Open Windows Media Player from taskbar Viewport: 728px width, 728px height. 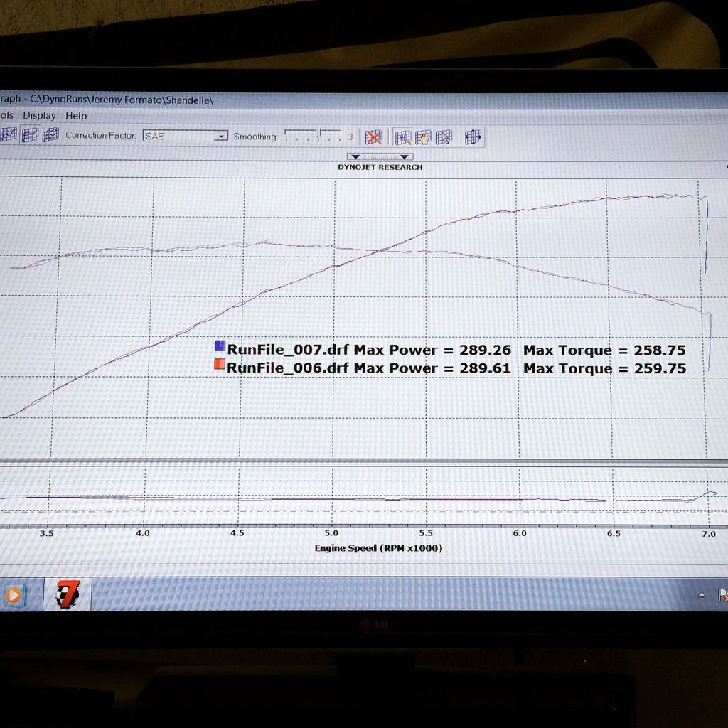14,595
